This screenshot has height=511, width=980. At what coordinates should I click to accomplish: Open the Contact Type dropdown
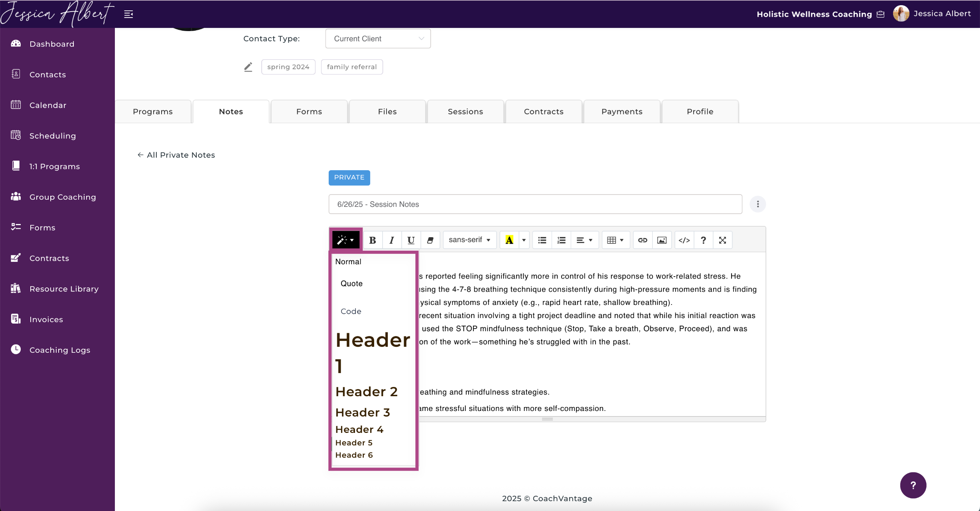tap(378, 39)
